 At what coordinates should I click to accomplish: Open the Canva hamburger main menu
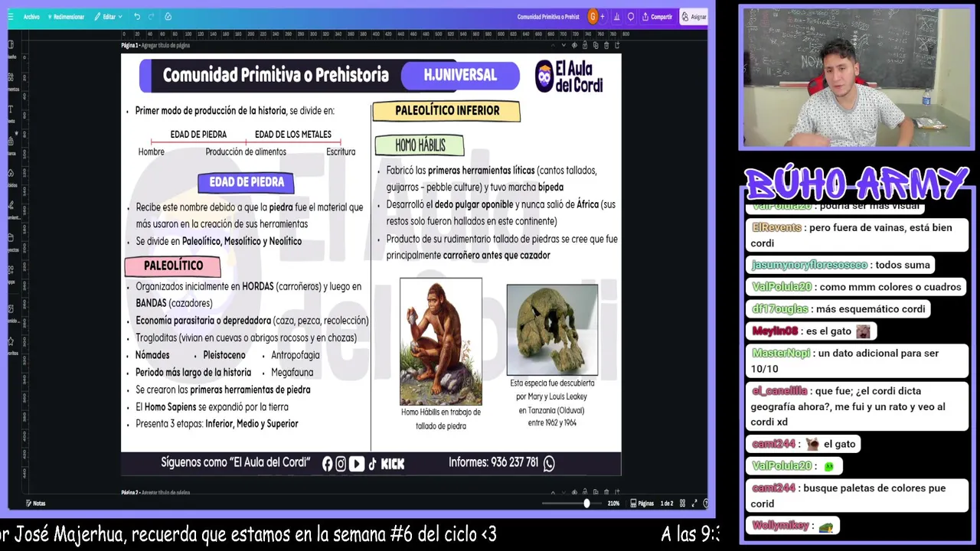[11, 17]
